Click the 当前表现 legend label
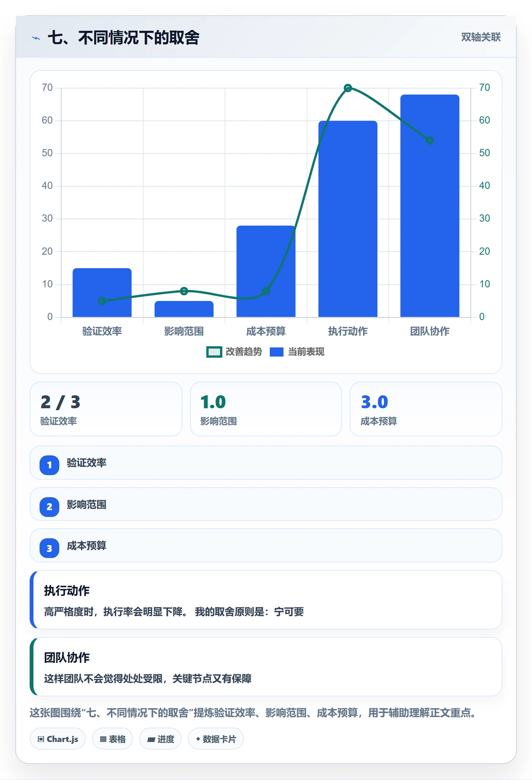Image resolution: width=532 pixels, height=780 pixels. tap(306, 352)
